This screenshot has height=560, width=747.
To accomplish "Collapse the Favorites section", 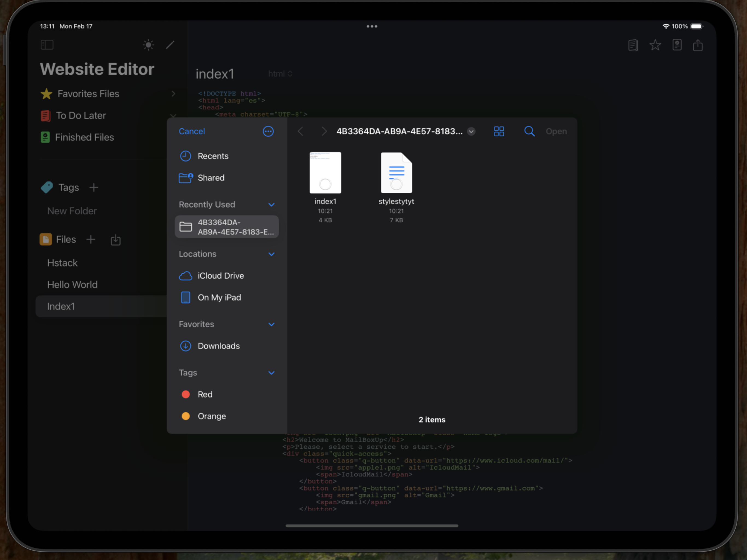I will [271, 324].
